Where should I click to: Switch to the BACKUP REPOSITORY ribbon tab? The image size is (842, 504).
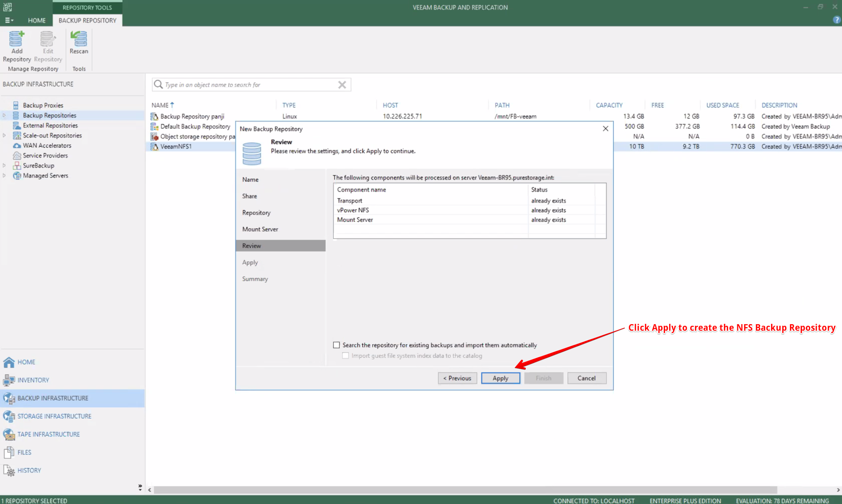(x=87, y=21)
